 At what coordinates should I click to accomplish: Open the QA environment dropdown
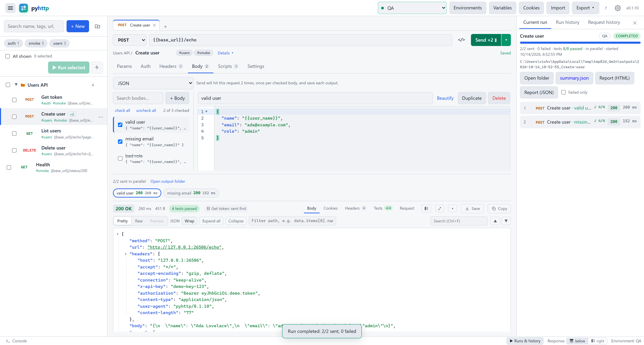[x=412, y=8]
